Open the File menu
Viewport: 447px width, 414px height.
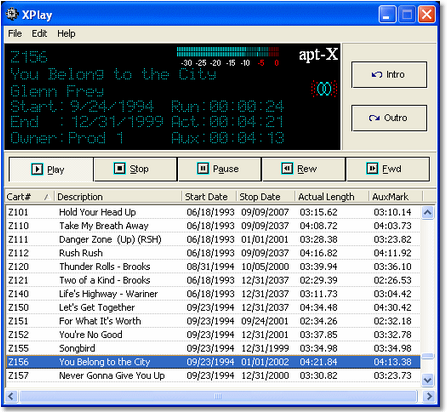[15, 34]
